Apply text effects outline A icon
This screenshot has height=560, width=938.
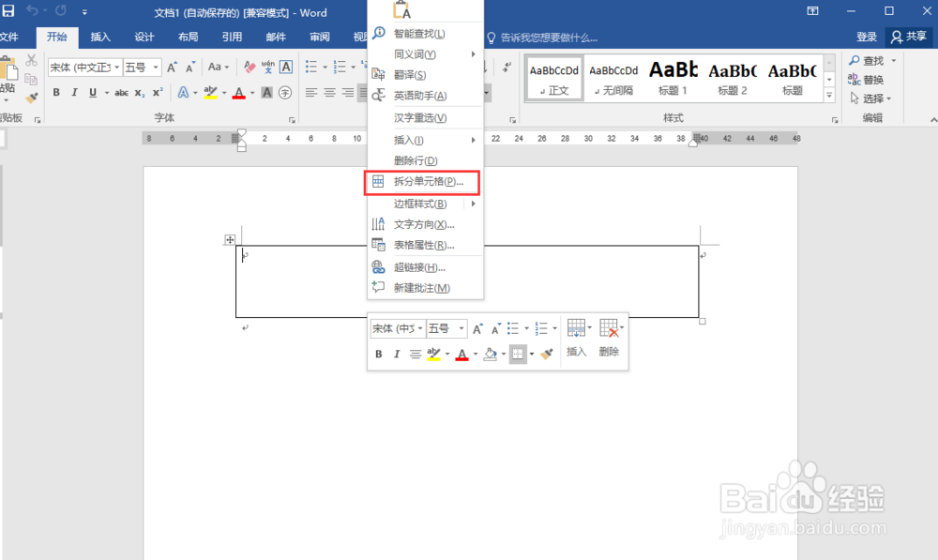183,92
